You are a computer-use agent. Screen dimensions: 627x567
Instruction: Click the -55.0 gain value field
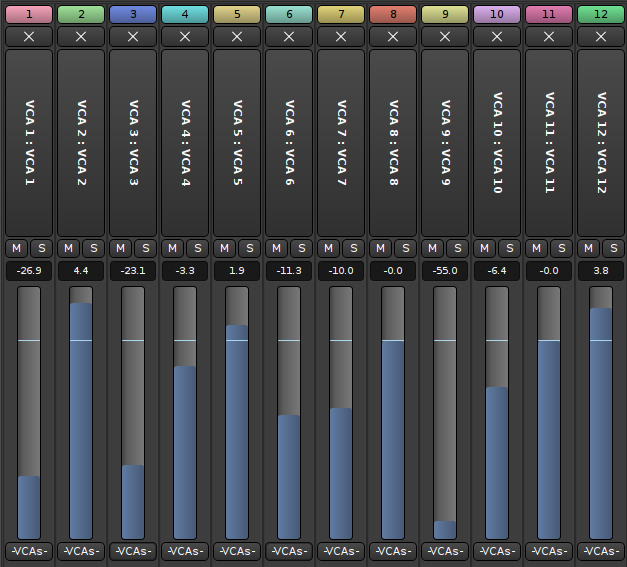(445, 271)
